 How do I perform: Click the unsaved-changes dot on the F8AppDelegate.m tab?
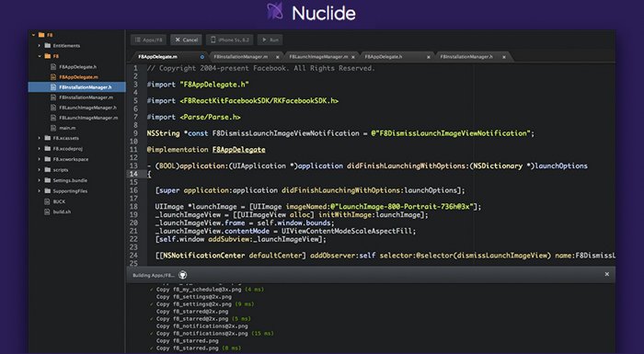coord(201,57)
